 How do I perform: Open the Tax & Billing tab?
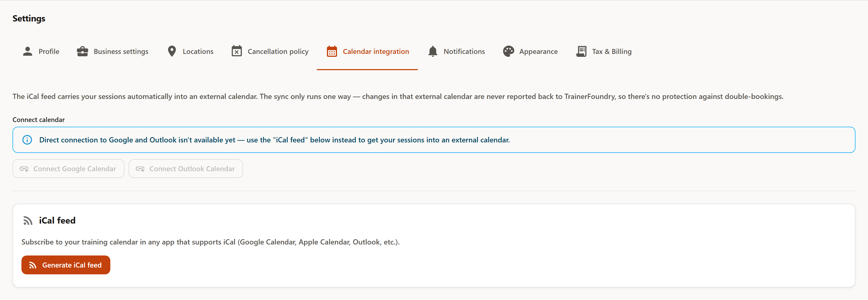point(604,51)
